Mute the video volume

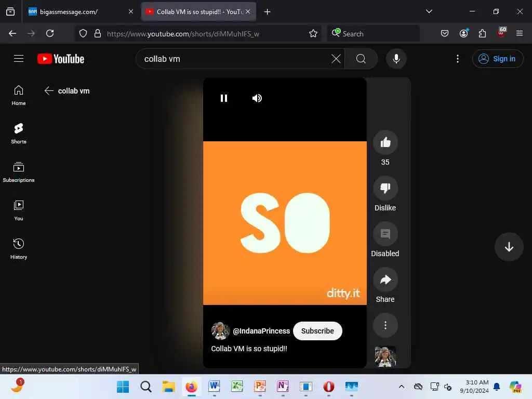(257, 98)
